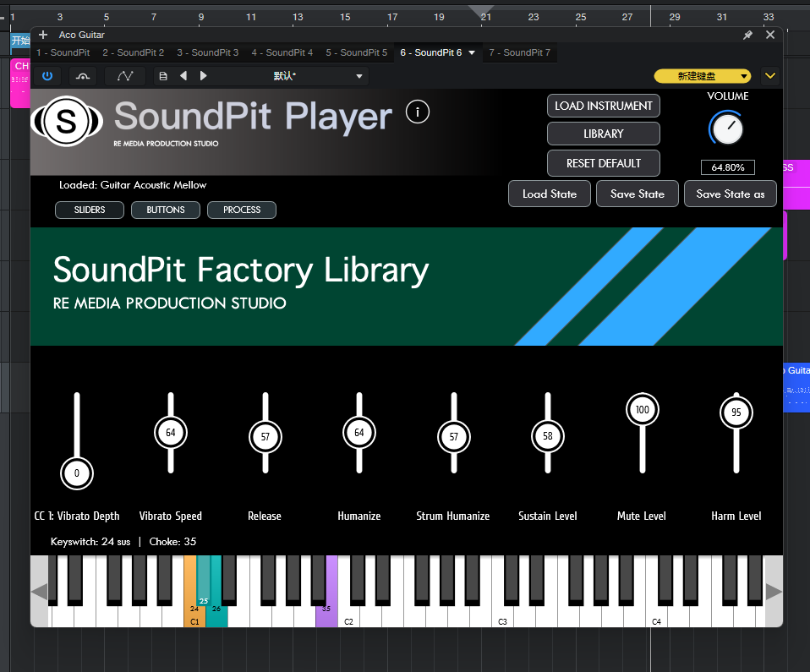Click SoundPit Factory Library banner
The height and width of the screenshot is (672, 810).
coord(407,287)
